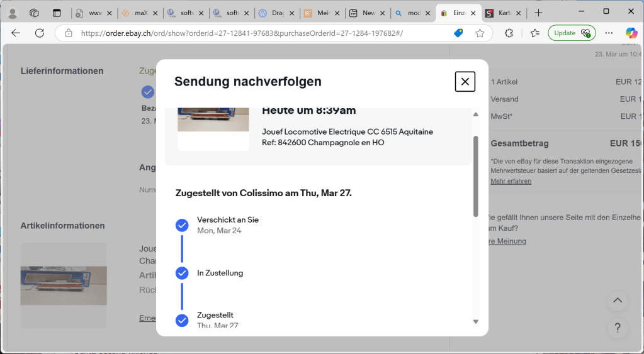Open the shopping price tag icon in address bar
The height and width of the screenshot is (354, 644).
pyautogui.click(x=459, y=33)
